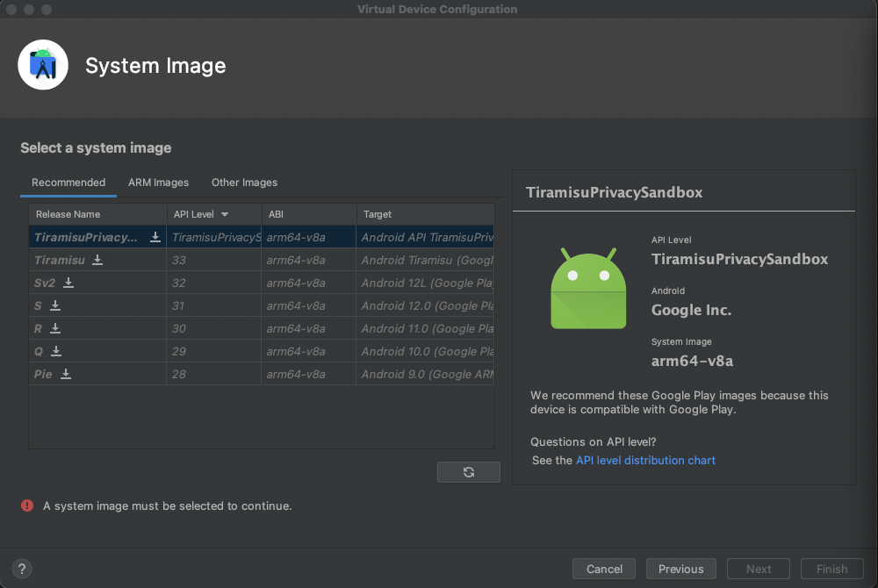878x588 pixels.
Task: Click the red error indicator icon
Action: 27,506
